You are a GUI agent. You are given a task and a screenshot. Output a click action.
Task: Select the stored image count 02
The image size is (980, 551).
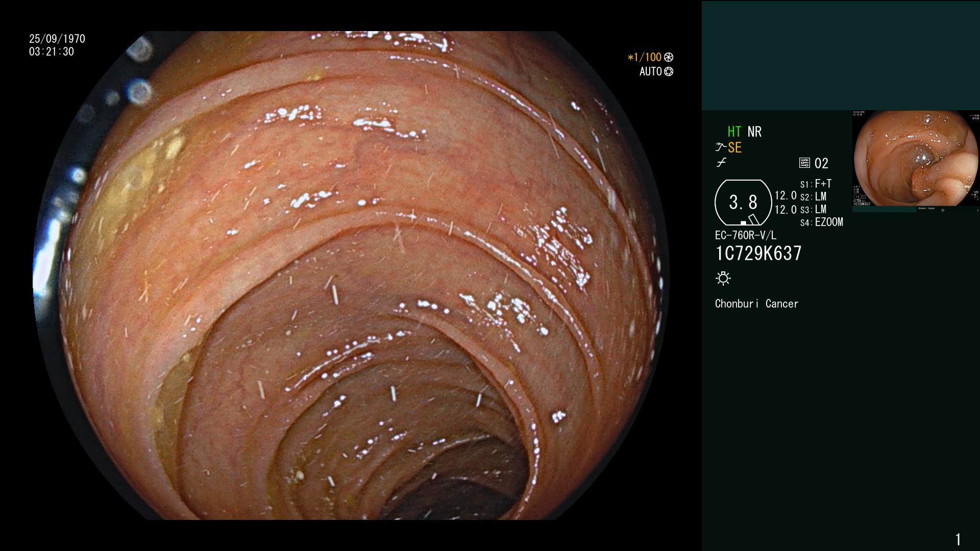click(821, 163)
